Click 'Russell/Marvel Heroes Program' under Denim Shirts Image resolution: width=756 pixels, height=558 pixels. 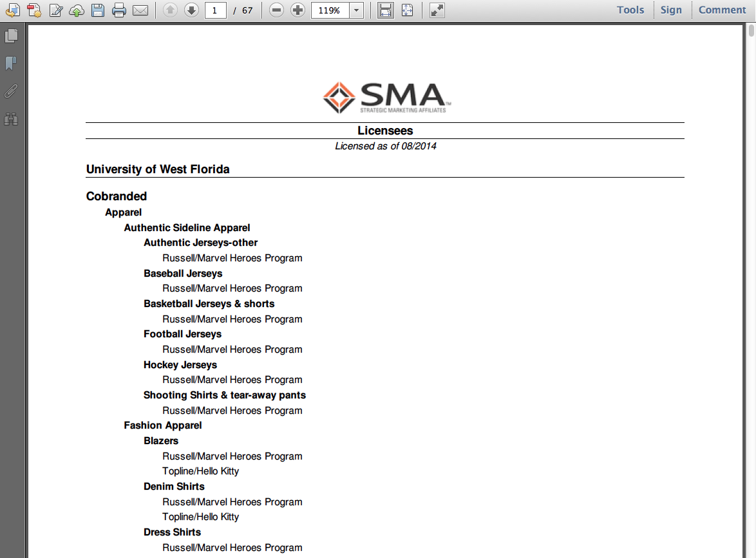pos(232,502)
